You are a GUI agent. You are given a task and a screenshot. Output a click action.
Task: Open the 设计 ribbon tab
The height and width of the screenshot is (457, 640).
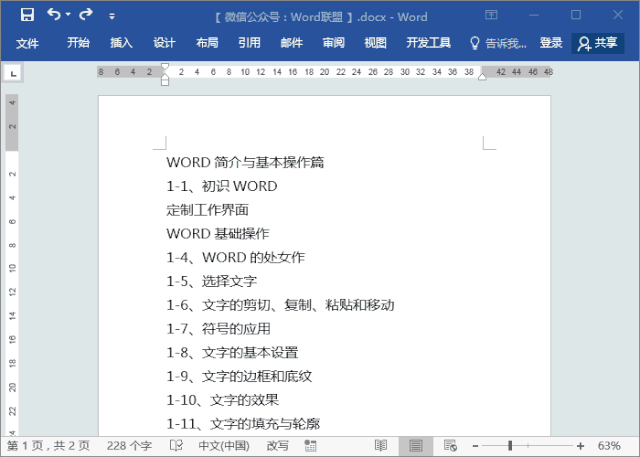[x=164, y=42]
